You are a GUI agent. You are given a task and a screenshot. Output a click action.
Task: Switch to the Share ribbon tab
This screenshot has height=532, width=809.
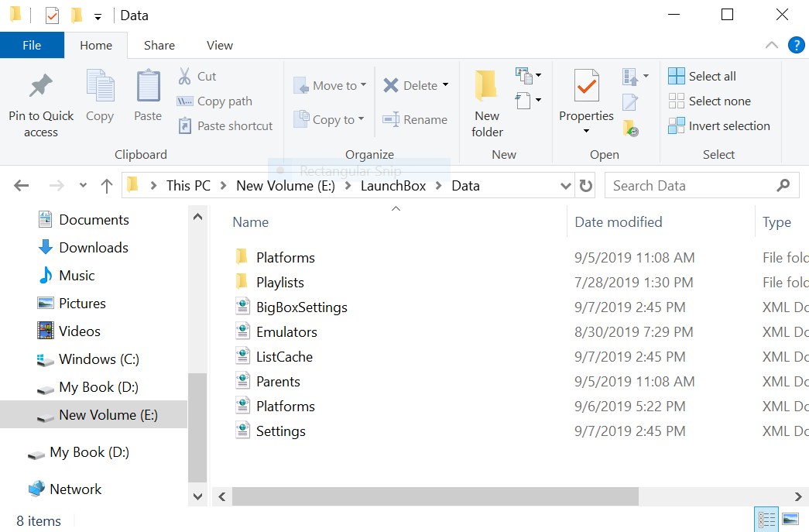pyautogui.click(x=159, y=46)
